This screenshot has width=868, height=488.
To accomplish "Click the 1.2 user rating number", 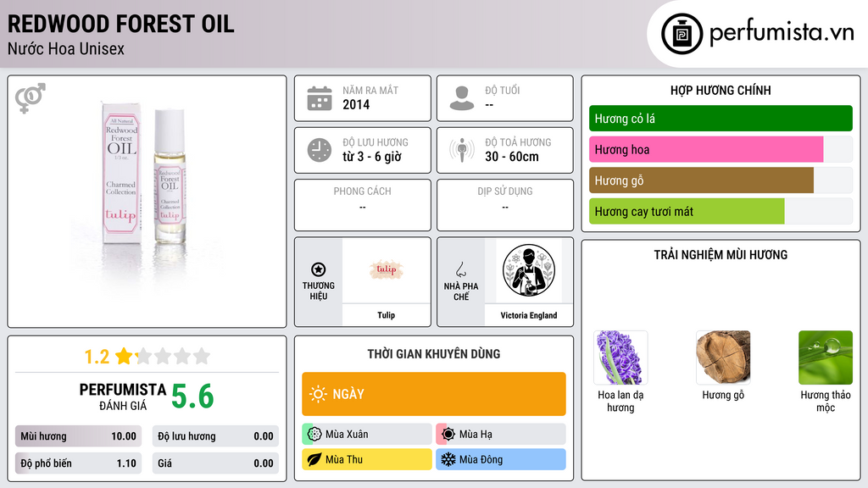I will tap(97, 357).
